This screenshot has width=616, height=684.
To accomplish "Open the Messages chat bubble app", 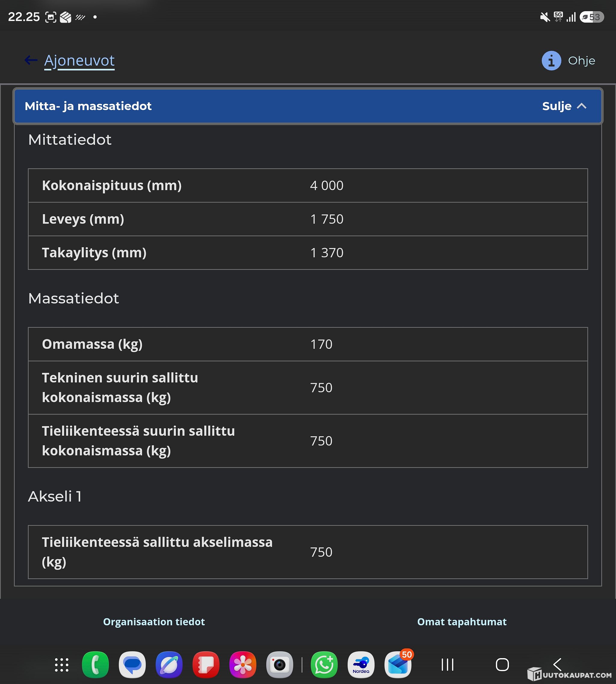I will [x=132, y=665].
